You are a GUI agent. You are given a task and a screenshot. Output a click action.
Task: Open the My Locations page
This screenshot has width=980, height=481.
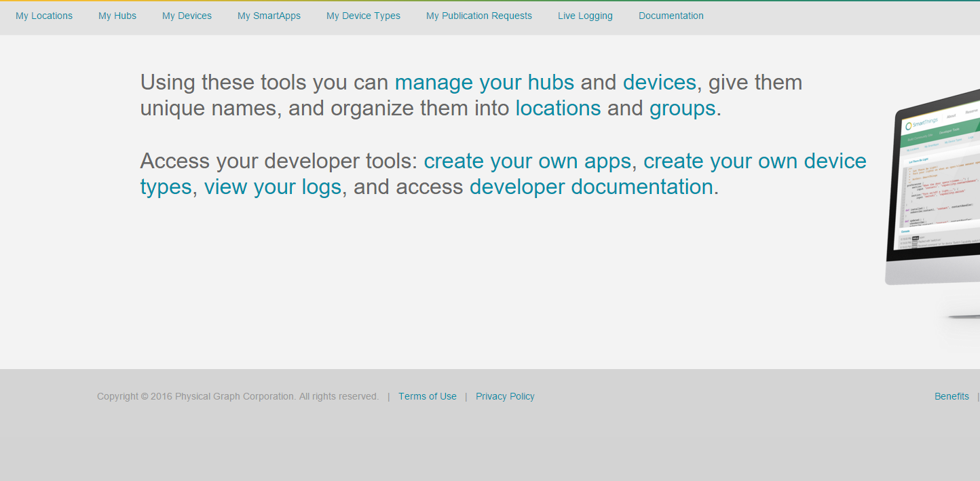click(x=44, y=16)
